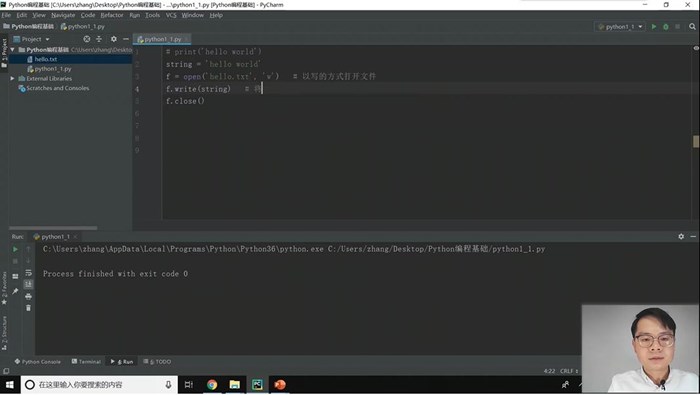Viewport: 700px width, 395px height.
Task: Open Project view dropdown
Action: 32,39
